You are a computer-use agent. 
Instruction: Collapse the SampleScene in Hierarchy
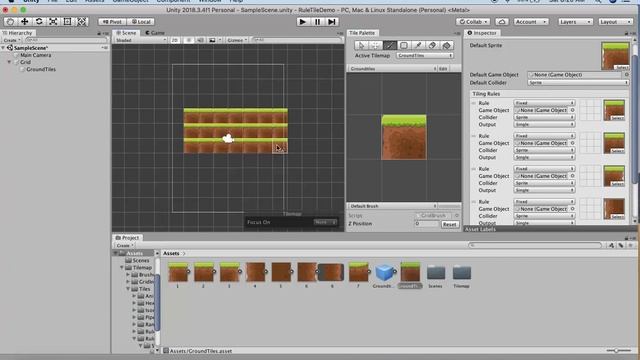point(3,48)
